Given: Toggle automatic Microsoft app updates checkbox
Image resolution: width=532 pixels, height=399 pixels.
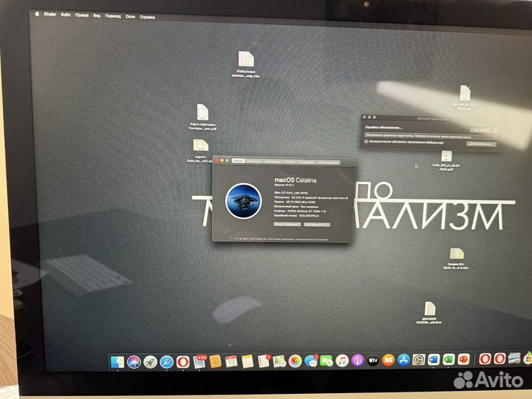Looking at the screenshot, I should [x=366, y=141].
